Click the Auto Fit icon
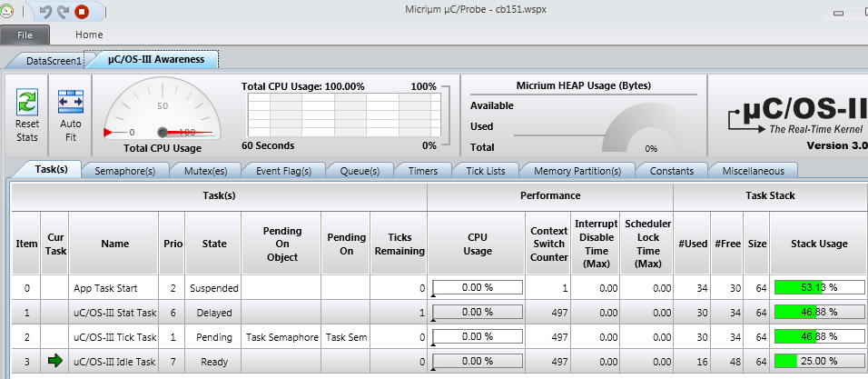Image resolution: width=868 pixels, height=379 pixels. point(70,102)
